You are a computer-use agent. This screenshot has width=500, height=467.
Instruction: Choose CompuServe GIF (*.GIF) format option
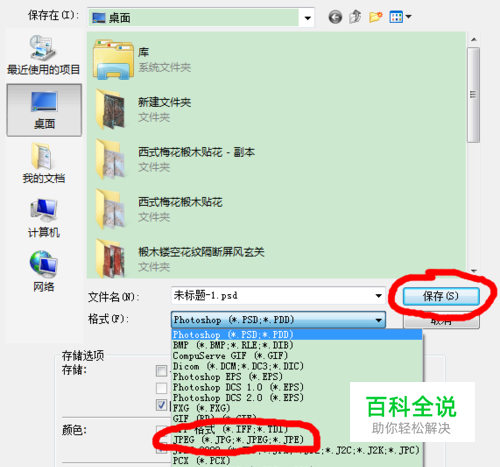point(297,356)
